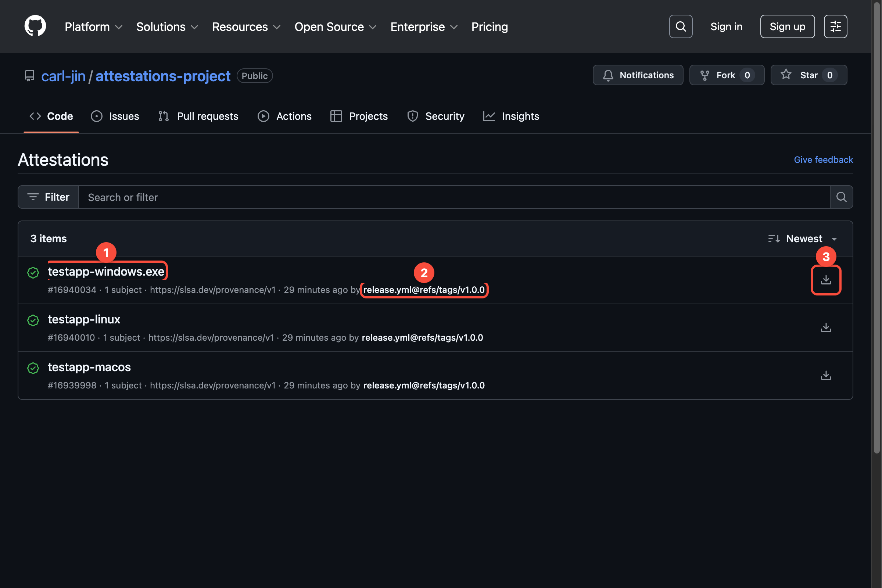The width and height of the screenshot is (882, 588).
Task: Click the Star button
Action: 808,75
